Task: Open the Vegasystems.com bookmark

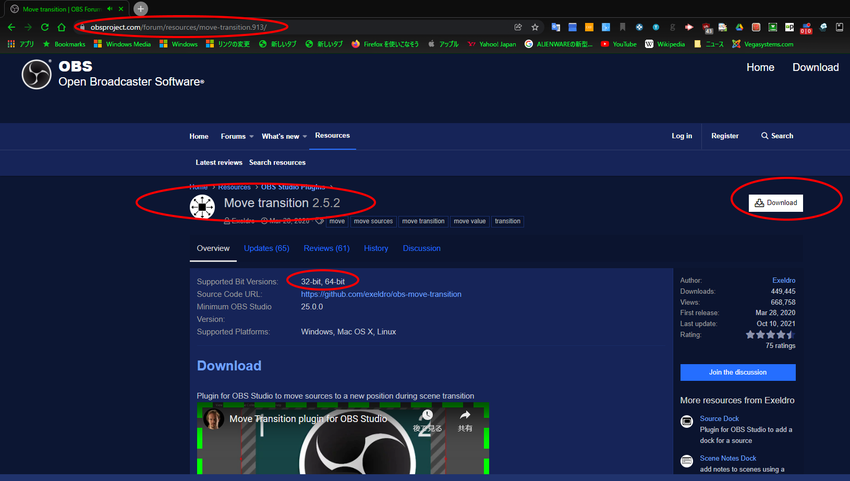Action: (762, 44)
